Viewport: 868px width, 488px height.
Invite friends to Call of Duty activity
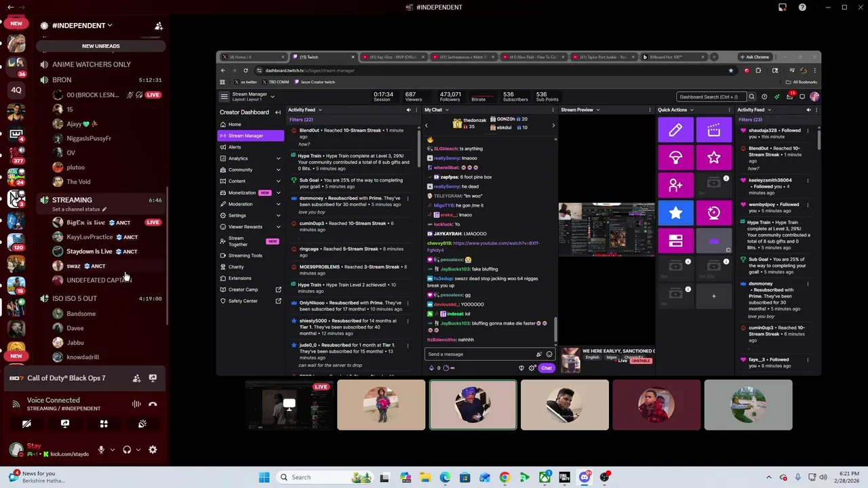[136, 378]
